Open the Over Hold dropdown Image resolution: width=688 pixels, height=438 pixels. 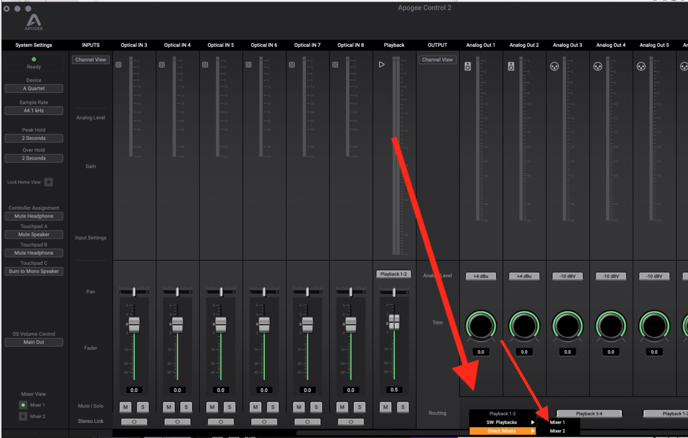click(x=34, y=158)
